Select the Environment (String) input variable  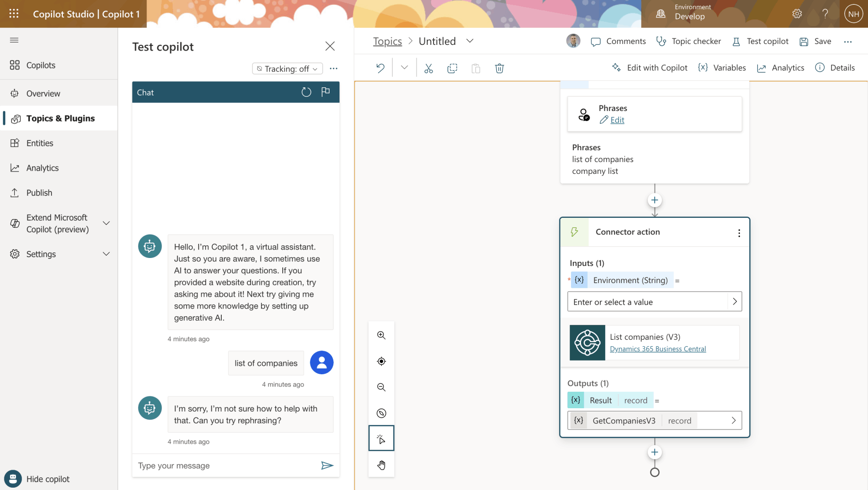point(621,280)
